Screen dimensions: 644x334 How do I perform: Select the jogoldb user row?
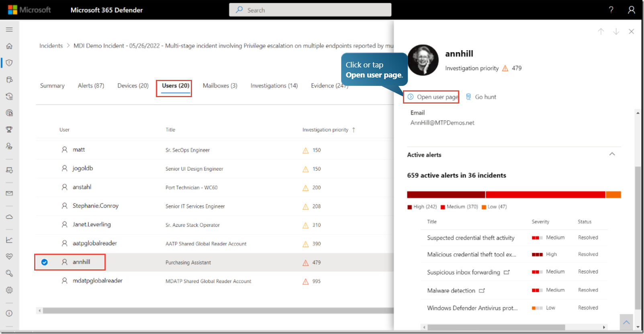(215, 169)
